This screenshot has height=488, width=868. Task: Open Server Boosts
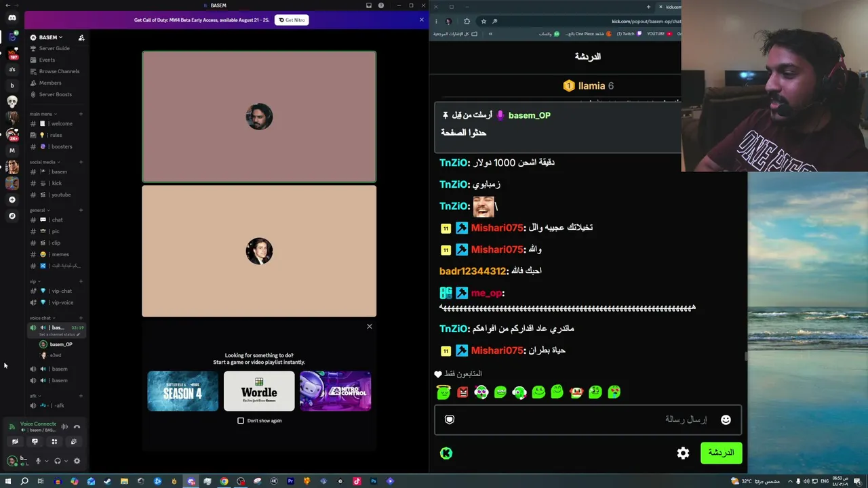(x=54, y=94)
